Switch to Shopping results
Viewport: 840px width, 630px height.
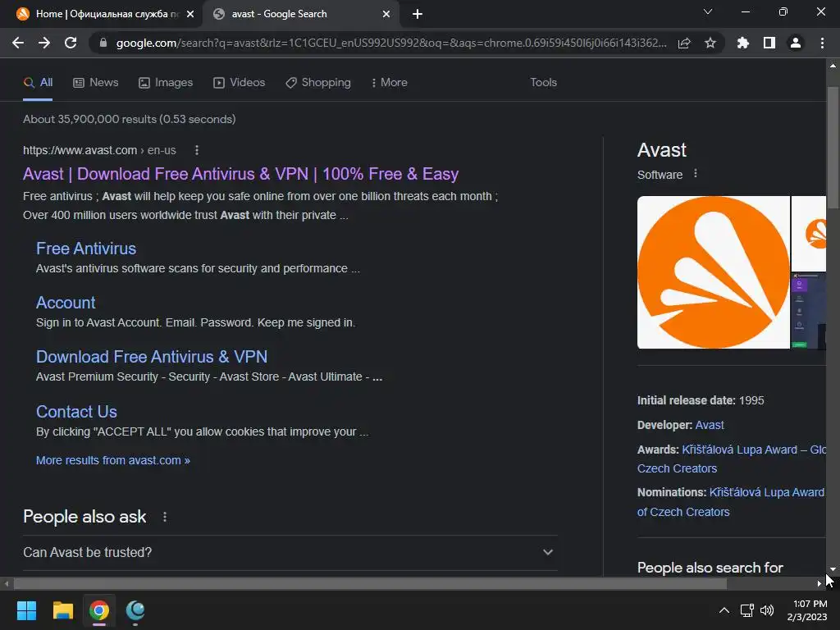(x=318, y=83)
